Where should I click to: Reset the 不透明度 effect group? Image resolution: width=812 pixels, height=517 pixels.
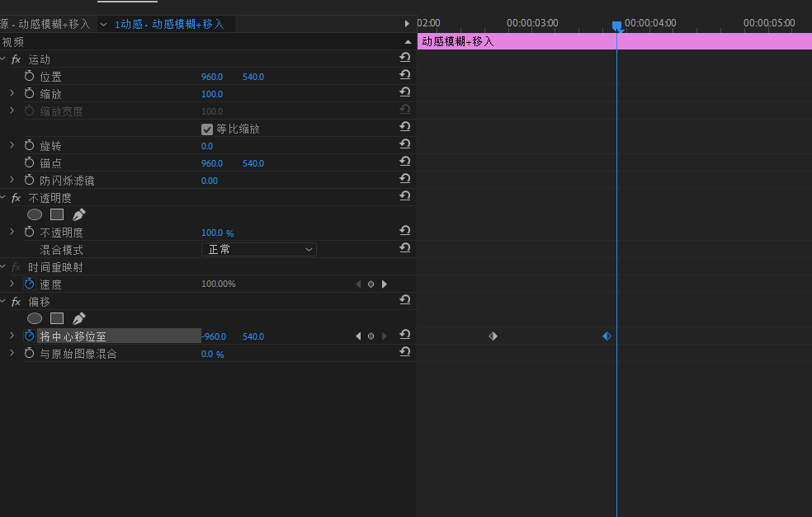(x=405, y=196)
